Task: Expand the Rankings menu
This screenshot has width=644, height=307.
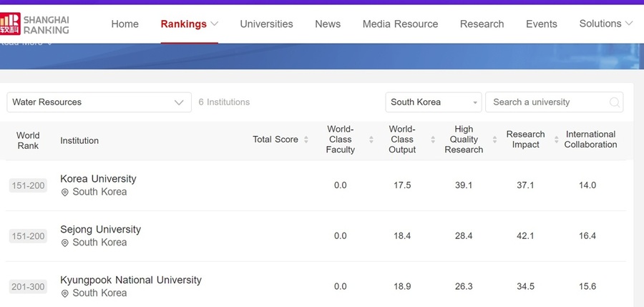Action: click(190, 24)
